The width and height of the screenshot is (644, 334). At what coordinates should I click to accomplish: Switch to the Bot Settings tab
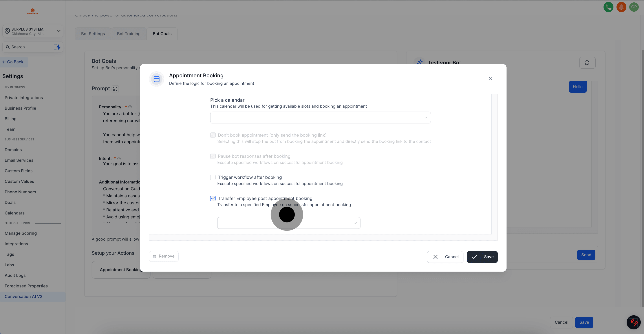coord(93,34)
